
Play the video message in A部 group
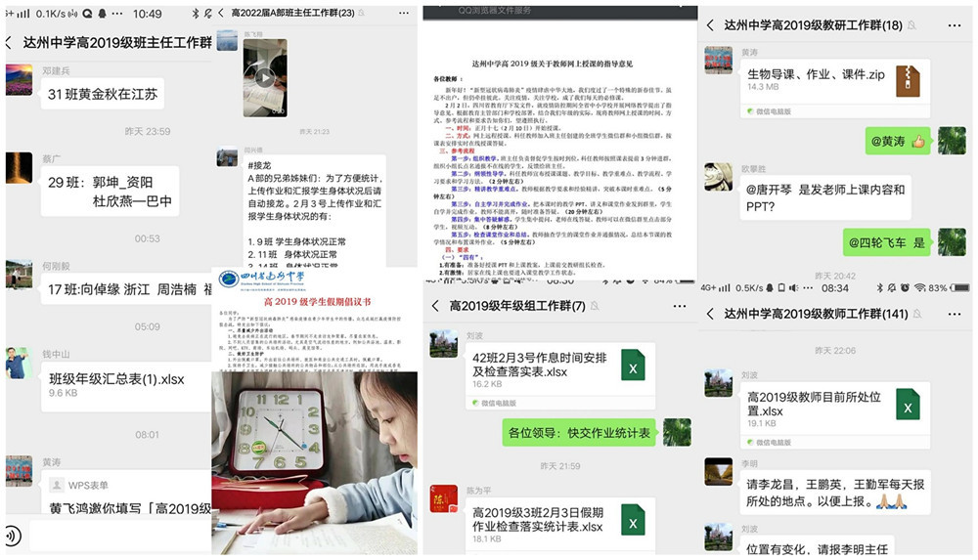(265, 78)
